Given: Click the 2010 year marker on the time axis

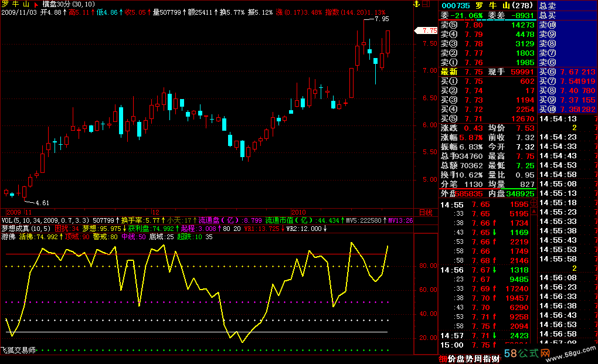Looking at the screenshot, I should coord(298,212).
